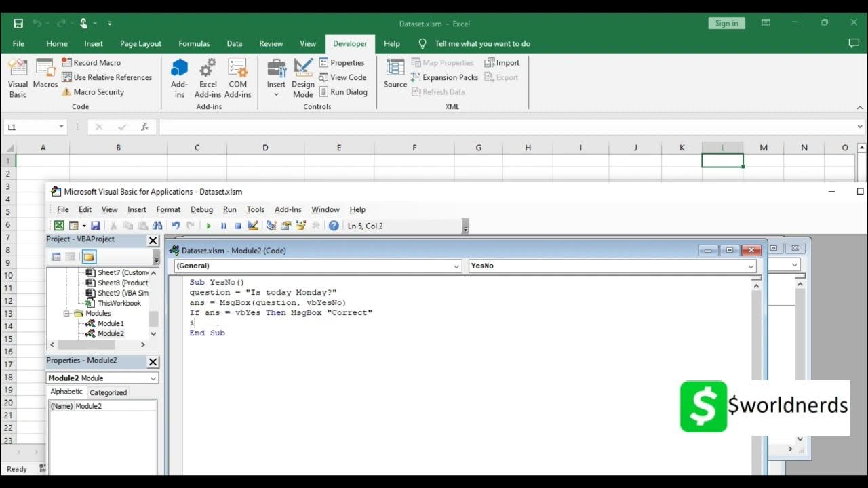Screen dimensions: 868x488
Task: Open the Name Box dropdown
Action: [61, 127]
